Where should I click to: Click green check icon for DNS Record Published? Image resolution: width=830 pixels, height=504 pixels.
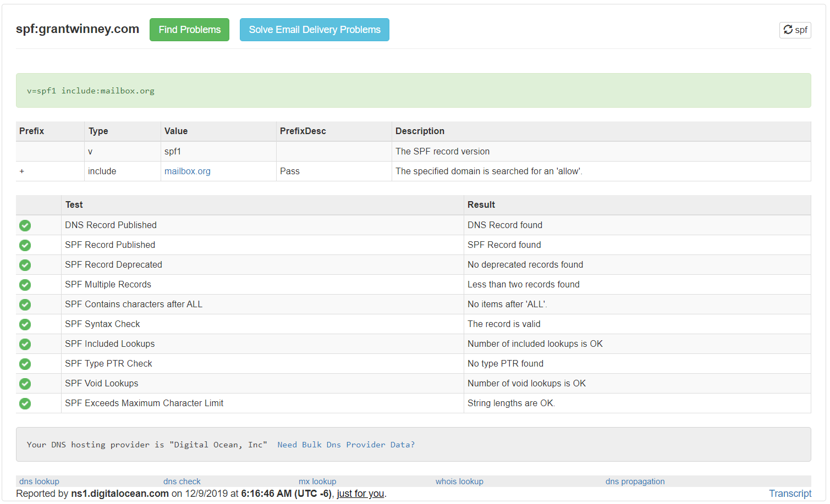click(25, 225)
